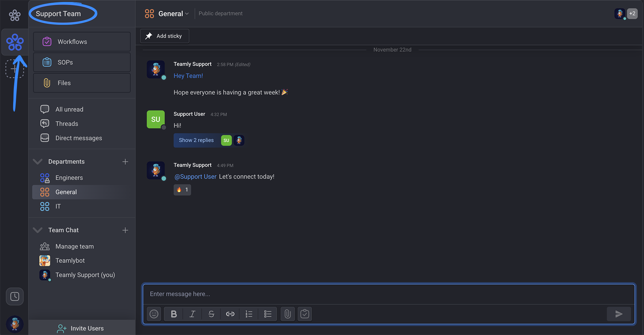Click the send message arrow button
Viewport: 644px width, 335px height.
(619, 314)
